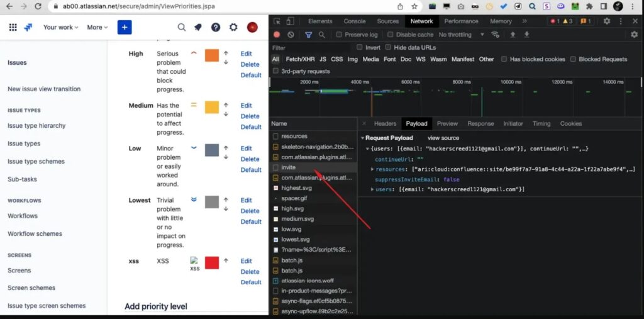The image size is (644, 319).
Task: Open Jira settings gear in top navigation
Action: pyautogui.click(x=233, y=28)
